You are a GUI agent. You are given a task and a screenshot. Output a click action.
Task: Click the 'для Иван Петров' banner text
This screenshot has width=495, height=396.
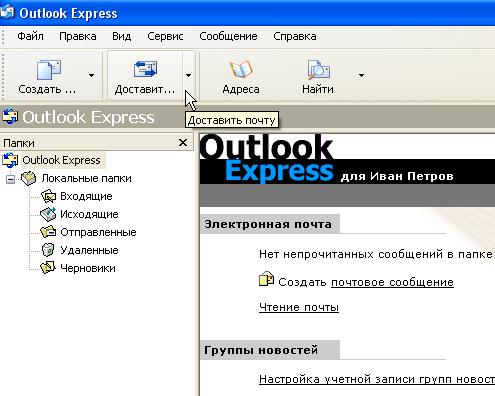pos(397,176)
